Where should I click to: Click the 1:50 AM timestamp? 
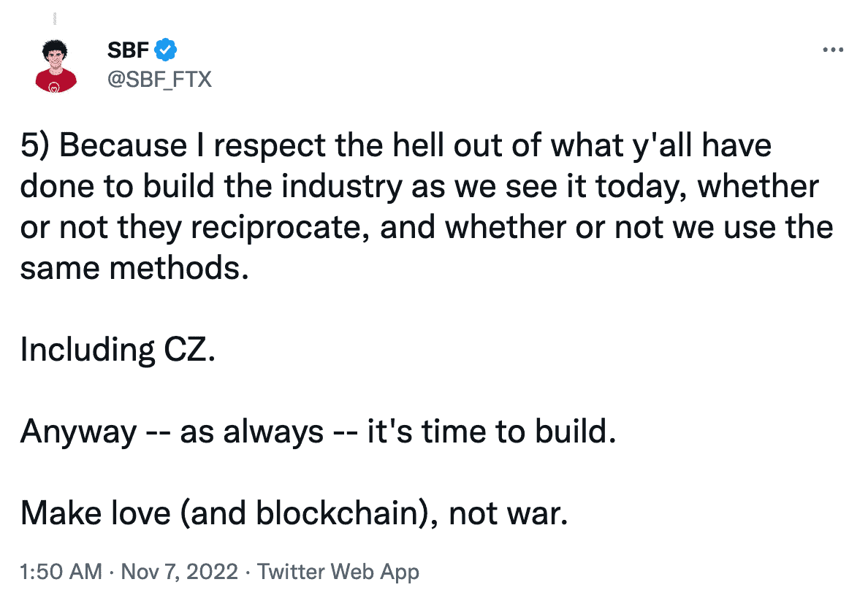point(61,571)
